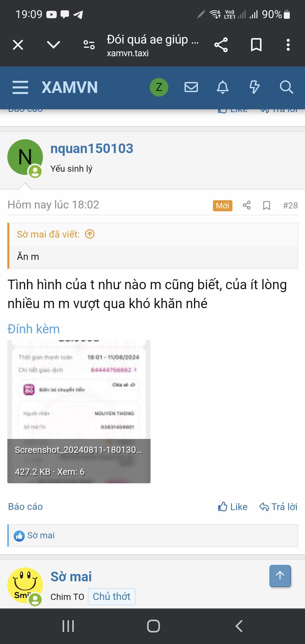Expand the browser tab chevron dropdown
The width and height of the screenshot is (305, 644).
pos(53,45)
